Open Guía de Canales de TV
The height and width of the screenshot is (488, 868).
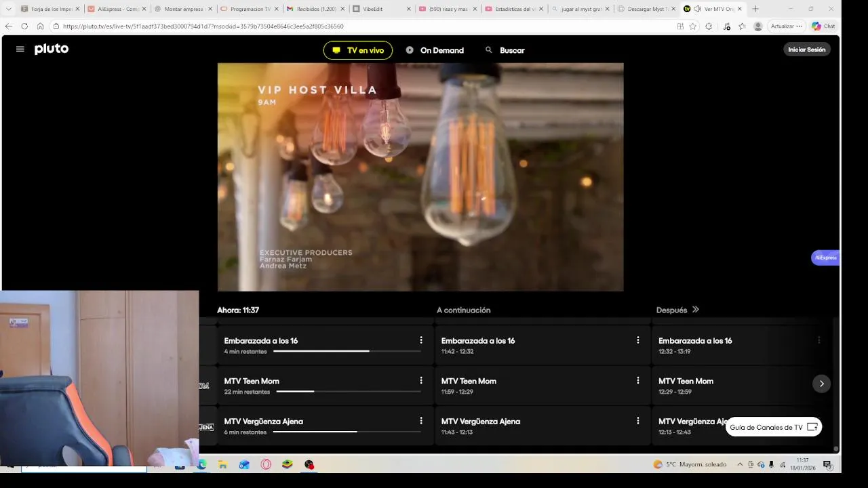pos(774,427)
